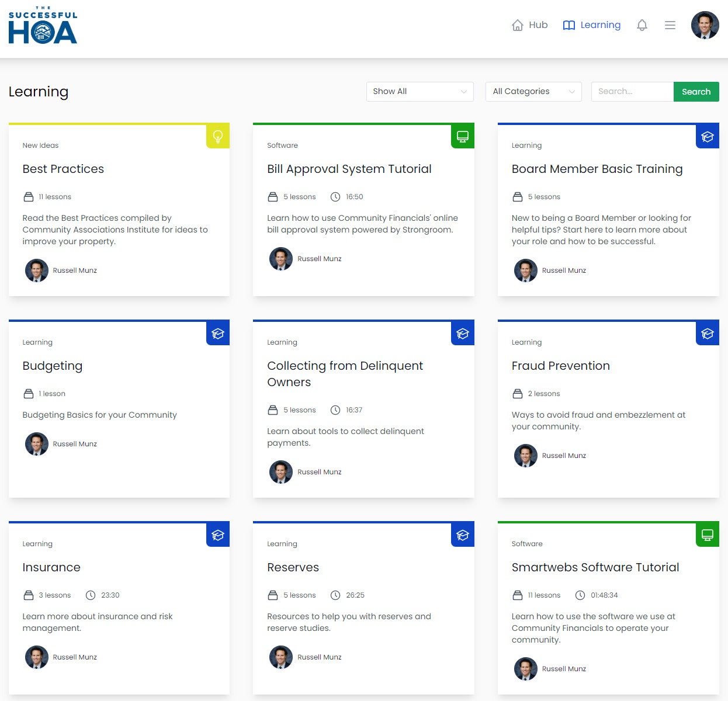Image resolution: width=728 pixels, height=701 pixels.
Task: Expand the All Categories dropdown
Action: [533, 92]
